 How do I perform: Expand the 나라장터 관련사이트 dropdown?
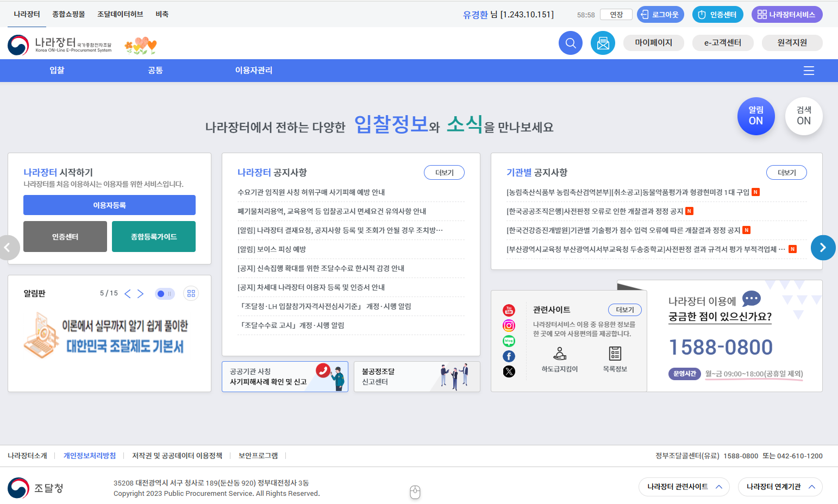pyautogui.click(x=684, y=487)
